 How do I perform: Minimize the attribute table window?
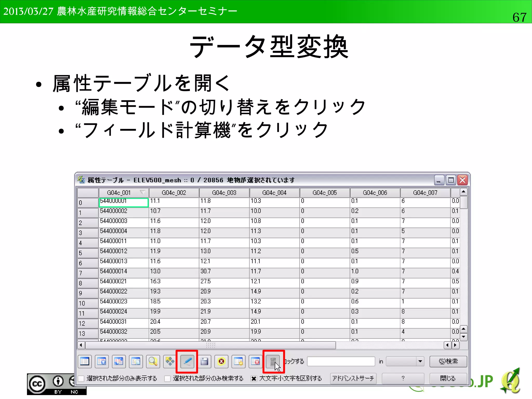pos(439,180)
